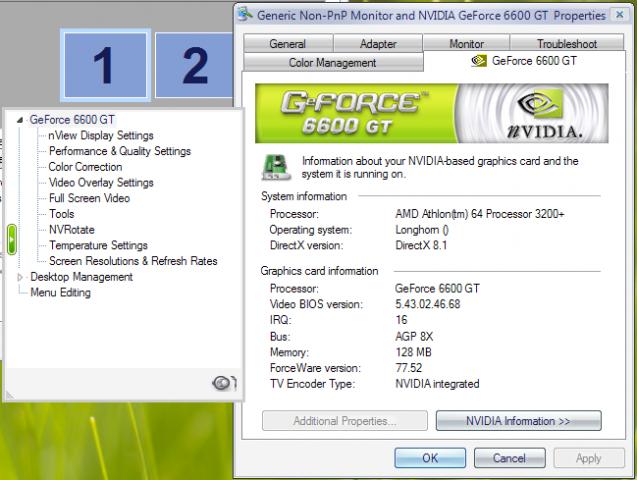Click the NVIDIA icon on GeForce 6600 GT tab
Screen dimensions: 637x480
(479, 61)
